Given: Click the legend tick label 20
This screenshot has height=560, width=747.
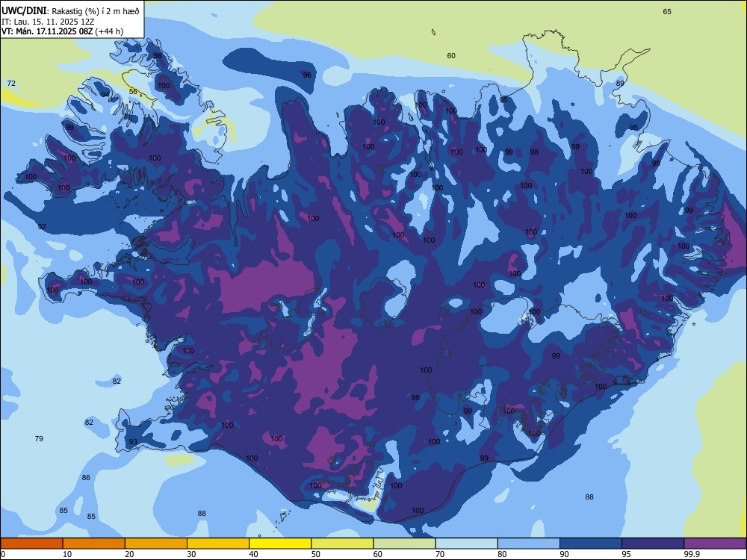Looking at the screenshot, I should [x=129, y=554].
